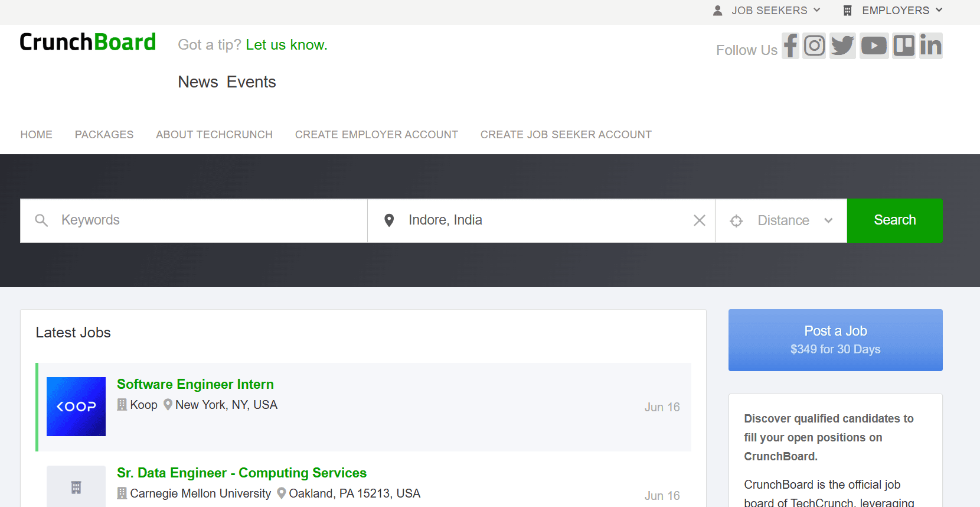The image size is (980, 507).
Task: Click the magnifying glass in Keywords field
Action: 41,220
